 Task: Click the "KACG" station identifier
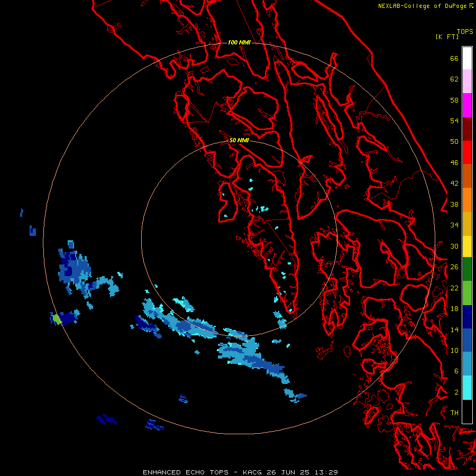(253, 472)
